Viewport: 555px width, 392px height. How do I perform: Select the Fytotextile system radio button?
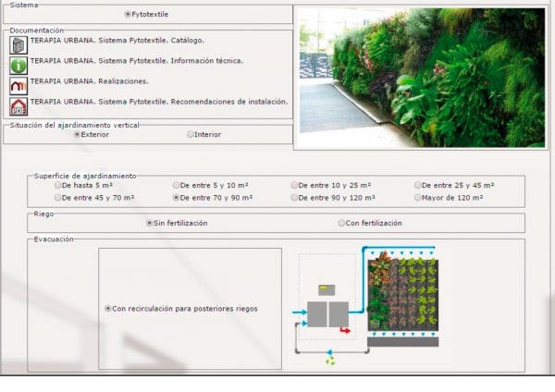pyautogui.click(x=128, y=14)
